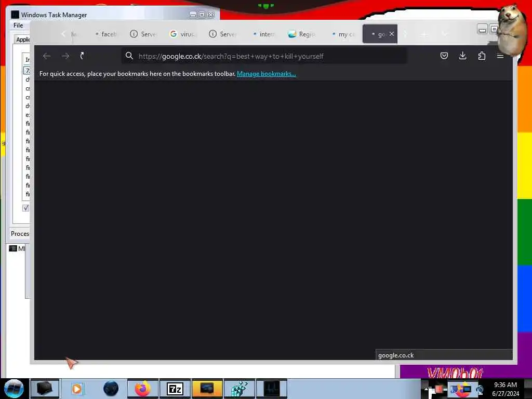This screenshot has height=399, width=532.
Task: Select the Applications tab in Task Manager
Action: (x=22, y=39)
